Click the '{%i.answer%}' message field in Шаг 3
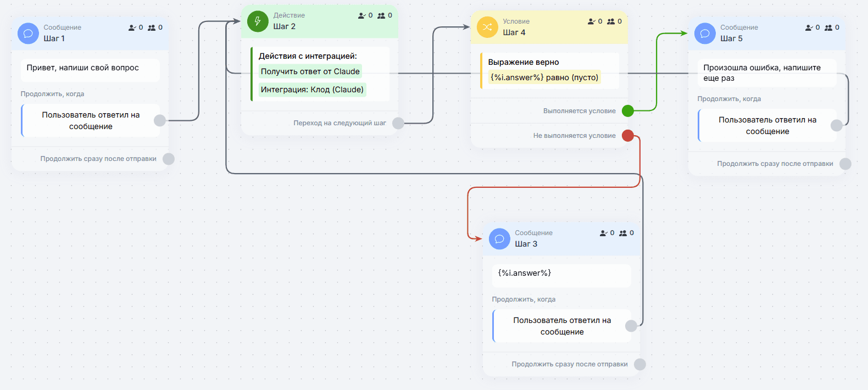The height and width of the screenshot is (390, 868). coord(561,276)
